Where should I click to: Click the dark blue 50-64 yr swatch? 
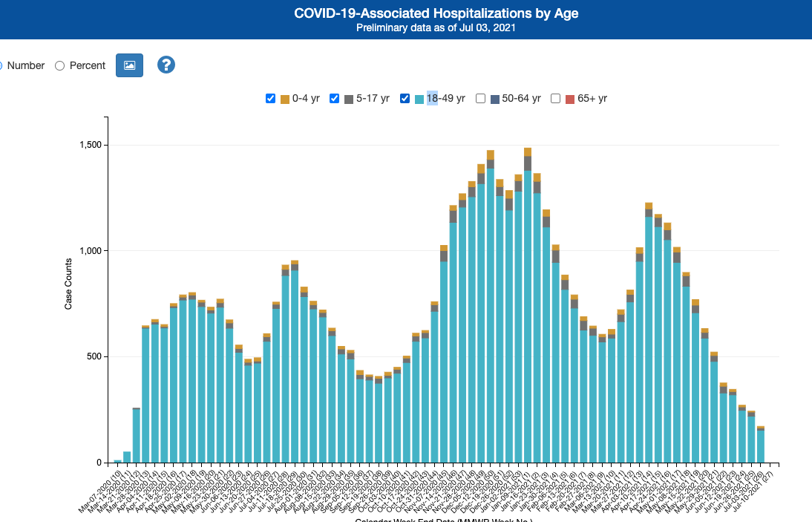[495, 99]
